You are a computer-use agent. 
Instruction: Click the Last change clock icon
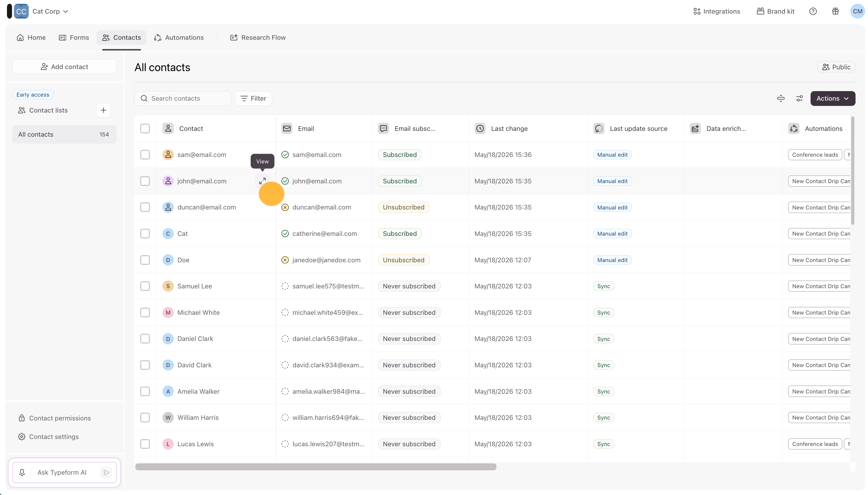pyautogui.click(x=480, y=129)
